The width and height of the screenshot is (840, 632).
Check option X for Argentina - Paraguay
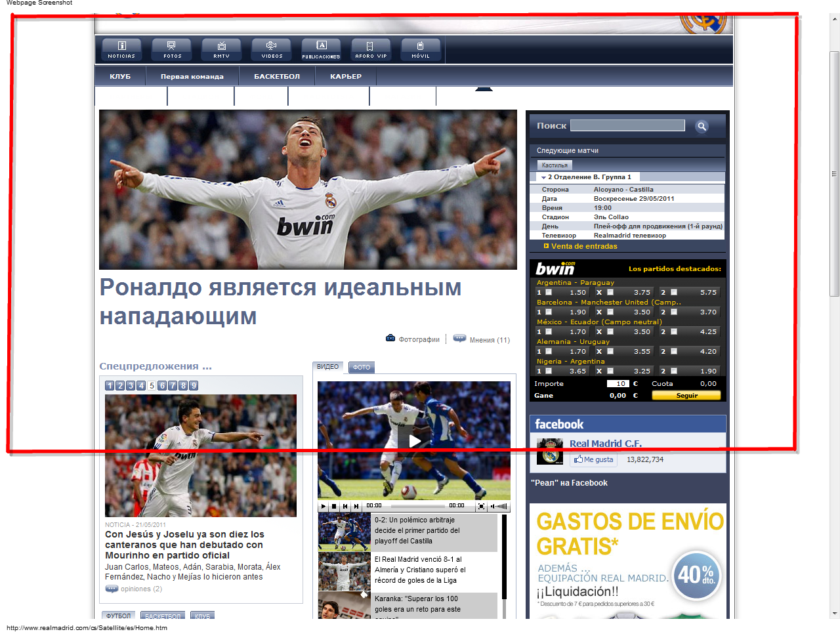tap(610, 293)
